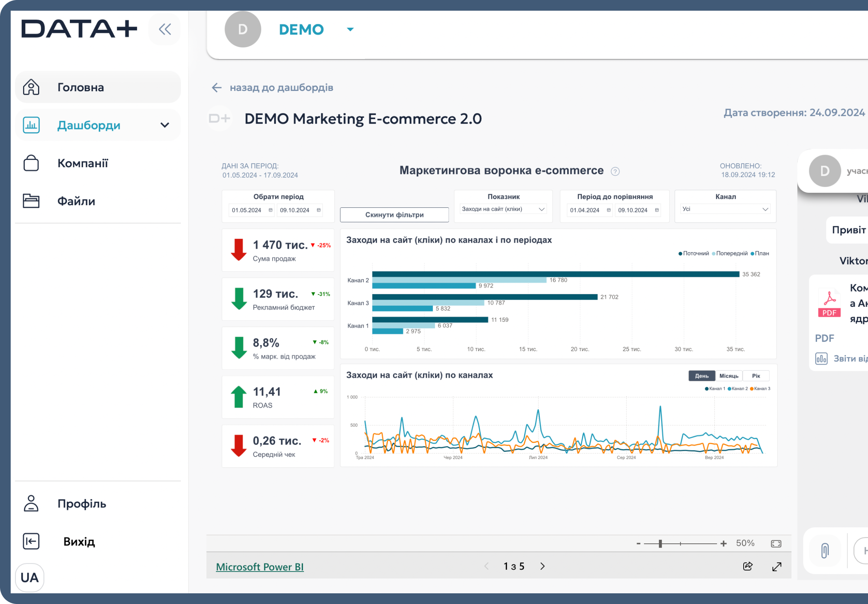
Task: Click the help question mark icon
Action: pyautogui.click(x=615, y=172)
